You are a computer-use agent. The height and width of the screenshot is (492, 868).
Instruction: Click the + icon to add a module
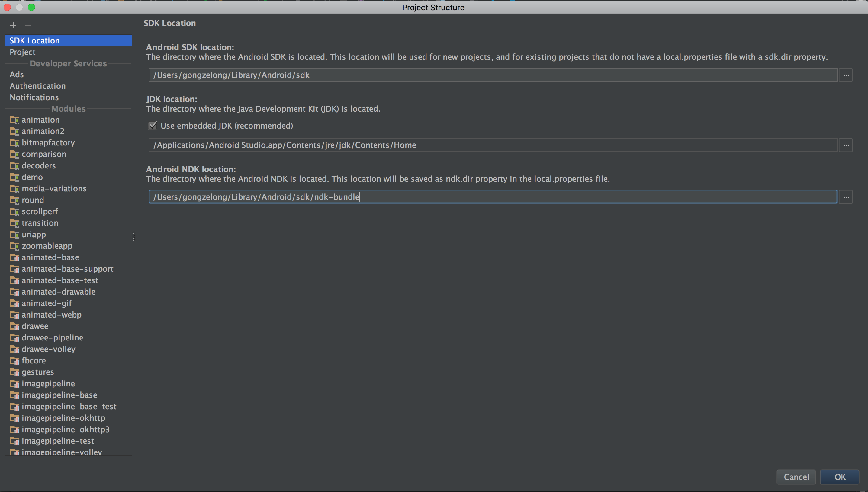coord(13,25)
